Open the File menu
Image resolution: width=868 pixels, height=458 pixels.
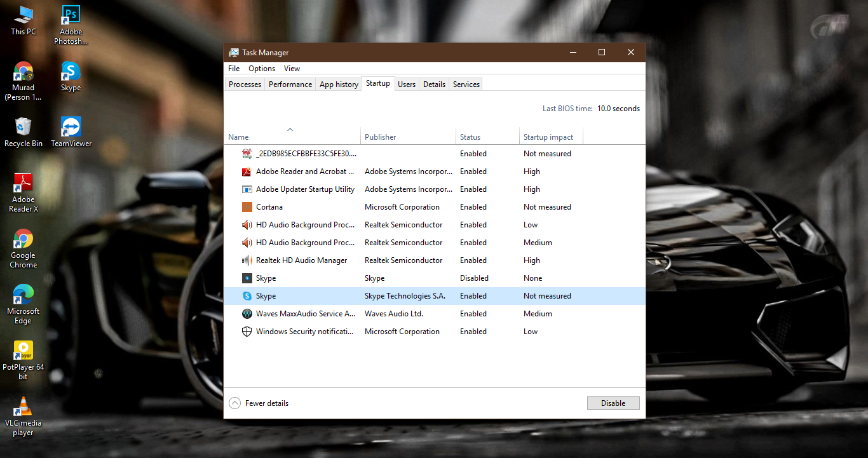[234, 69]
